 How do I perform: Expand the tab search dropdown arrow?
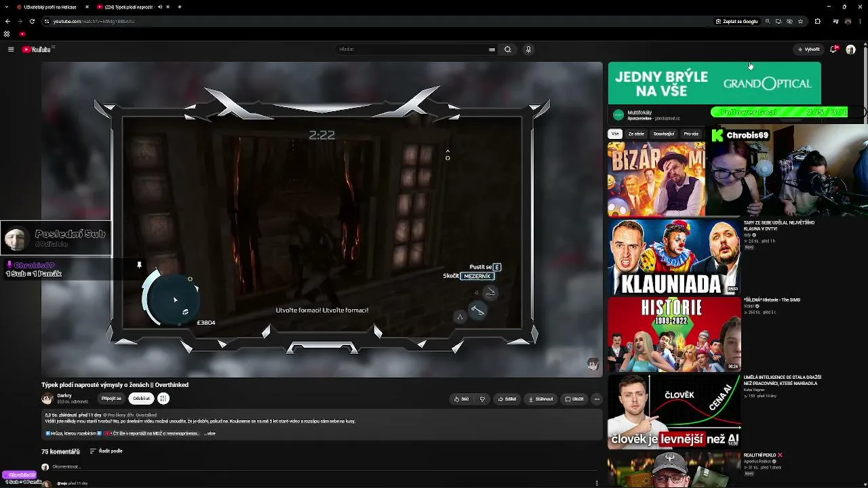(x=7, y=7)
